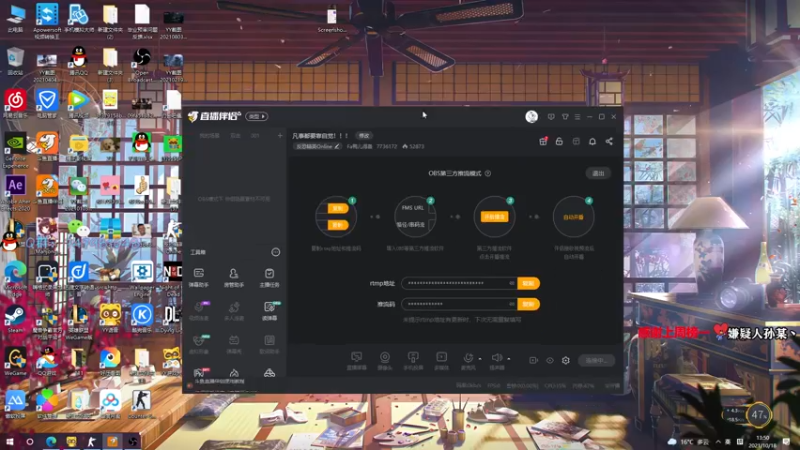Click the taskbar clock and date

762,441
